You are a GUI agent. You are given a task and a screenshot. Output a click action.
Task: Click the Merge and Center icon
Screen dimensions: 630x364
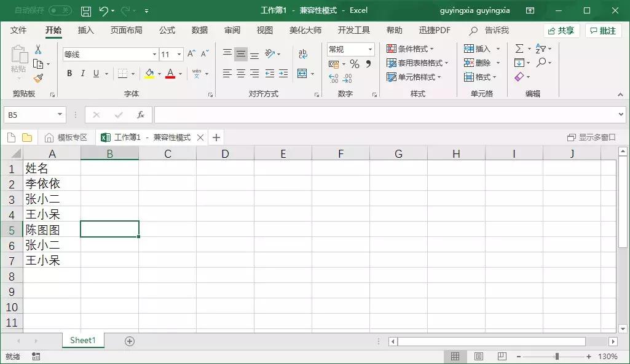303,74
